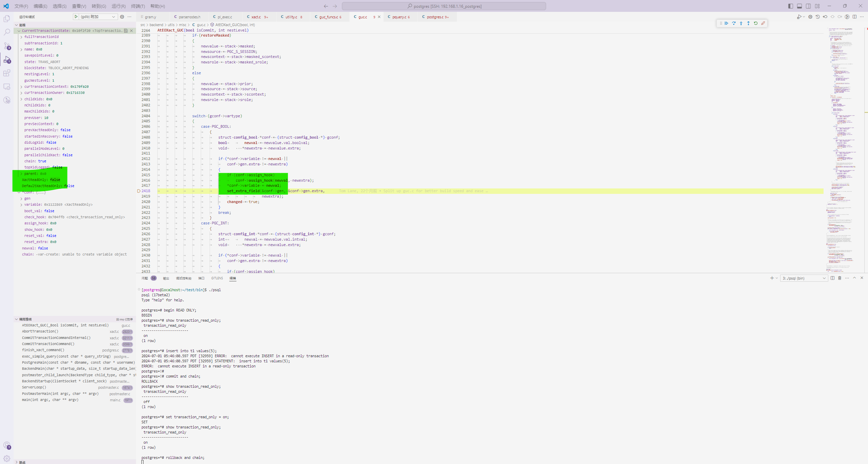Open the terminal selector 3: ./psql (bin)
Viewport: 868px width, 464px height.
[x=804, y=278]
